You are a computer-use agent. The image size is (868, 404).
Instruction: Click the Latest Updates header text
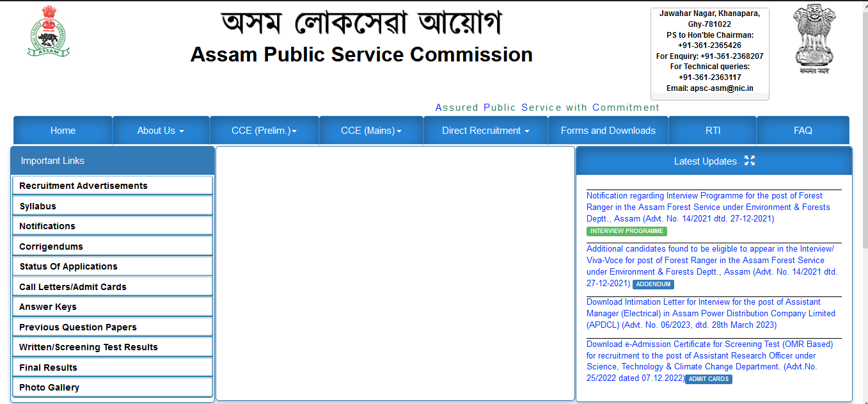[x=706, y=161]
